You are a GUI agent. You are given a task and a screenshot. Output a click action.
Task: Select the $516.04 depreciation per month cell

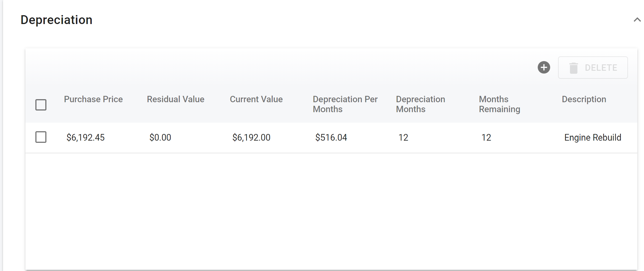coord(331,137)
